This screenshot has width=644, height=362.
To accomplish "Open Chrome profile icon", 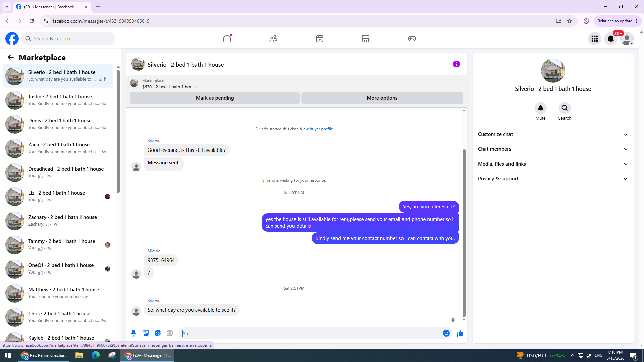I will (x=586, y=21).
